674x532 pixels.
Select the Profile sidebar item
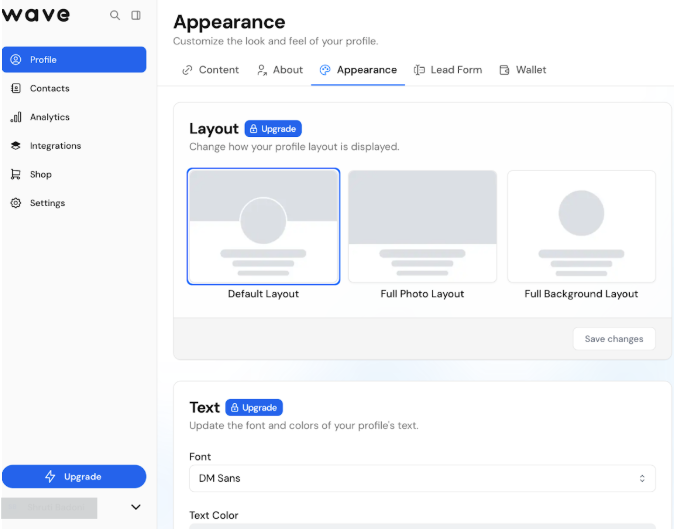[x=74, y=60]
